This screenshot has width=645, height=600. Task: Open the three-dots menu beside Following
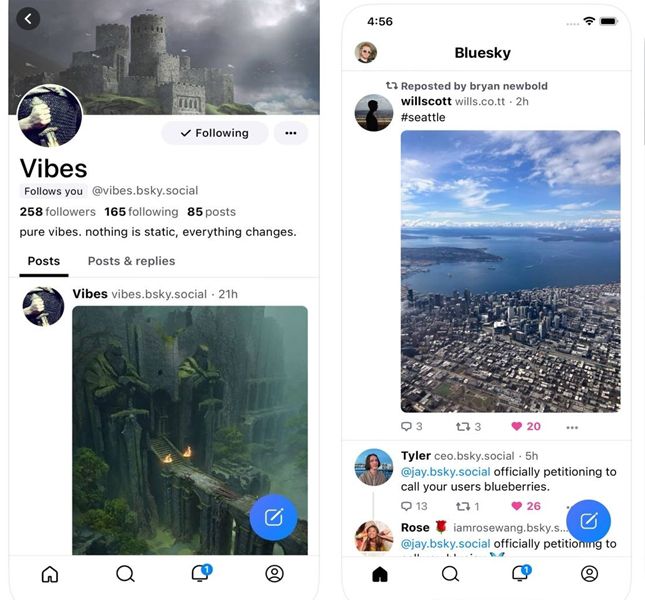pyautogui.click(x=290, y=133)
